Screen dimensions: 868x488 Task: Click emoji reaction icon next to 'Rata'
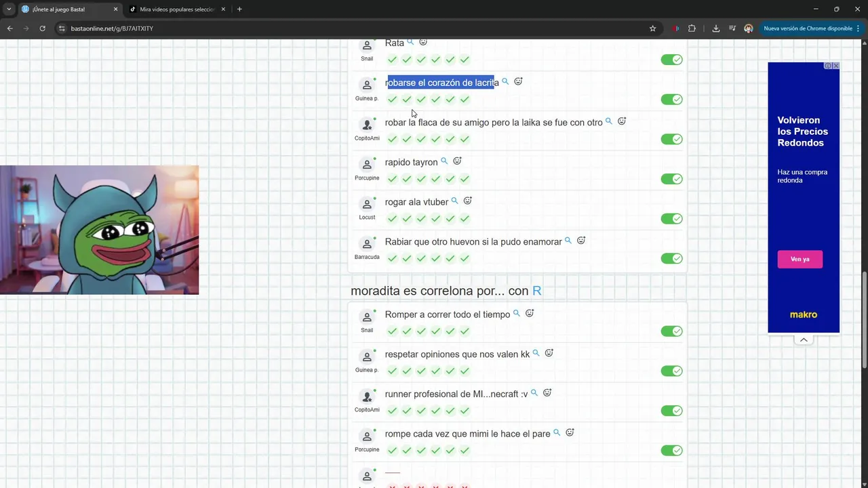click(x=423, y=42)
